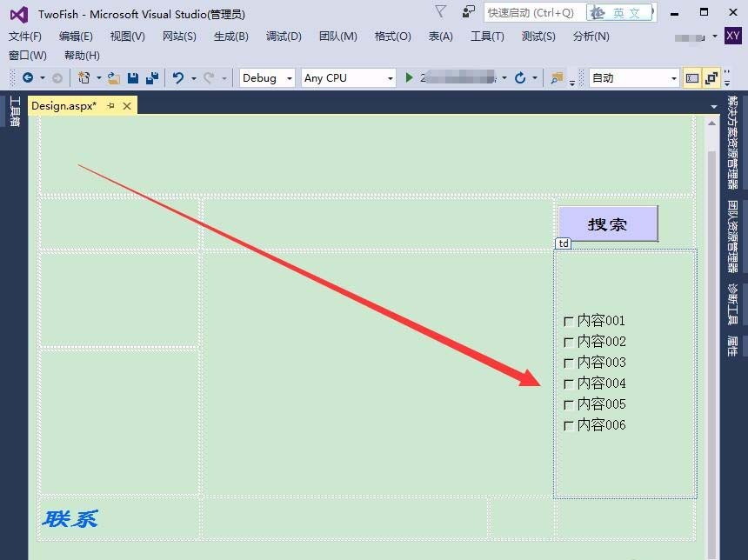Click the New Project icon on the toolbar

coord(84,77)
